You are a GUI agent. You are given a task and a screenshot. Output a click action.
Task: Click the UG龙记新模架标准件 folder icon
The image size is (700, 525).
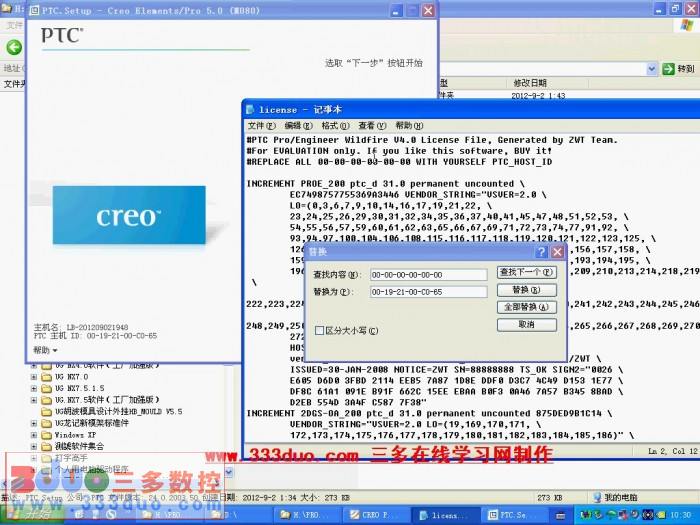click(46, 423)
